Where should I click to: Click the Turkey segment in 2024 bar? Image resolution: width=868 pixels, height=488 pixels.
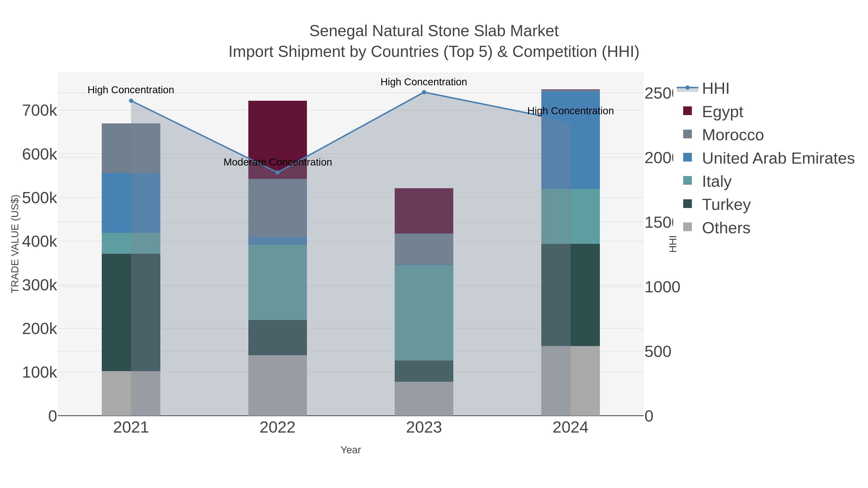(x=570, y=295)
